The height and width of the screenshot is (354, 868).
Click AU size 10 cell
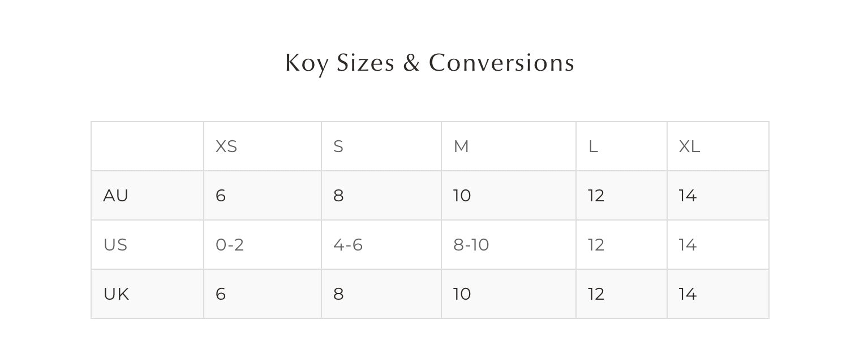(x=462, y=196)
